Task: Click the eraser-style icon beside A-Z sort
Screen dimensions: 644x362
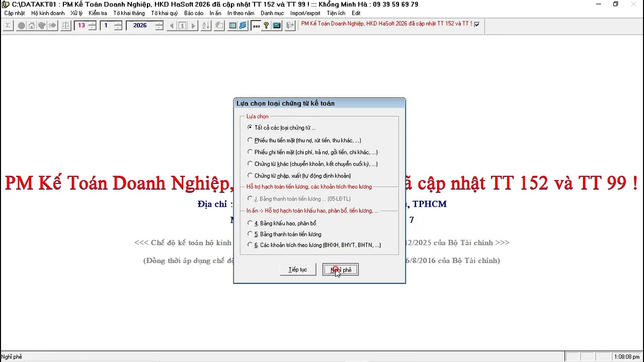Action: coord(219,26)
